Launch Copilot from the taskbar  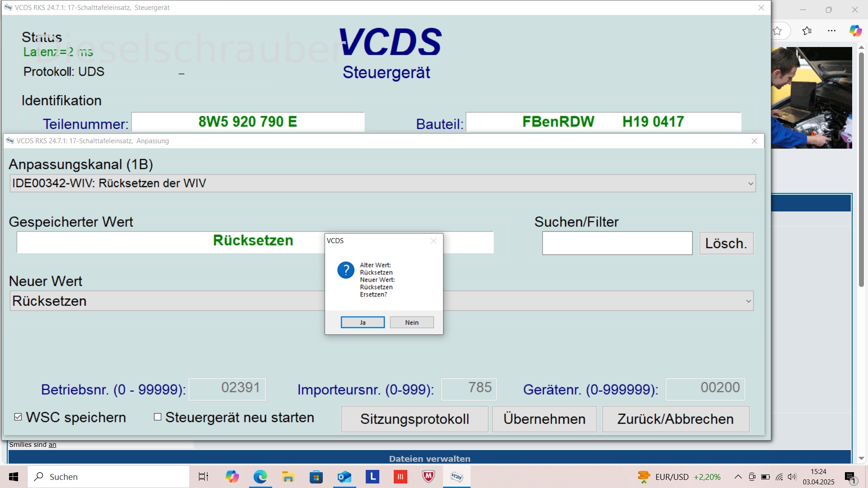232,477
